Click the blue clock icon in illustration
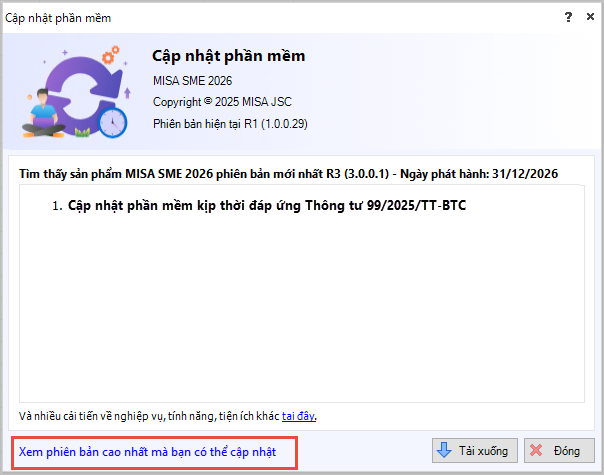604x475 pixels. 112,123
